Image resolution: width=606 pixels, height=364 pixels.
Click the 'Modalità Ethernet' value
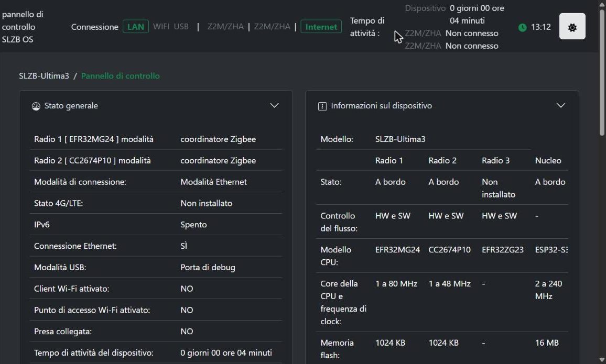click(213, 182)
